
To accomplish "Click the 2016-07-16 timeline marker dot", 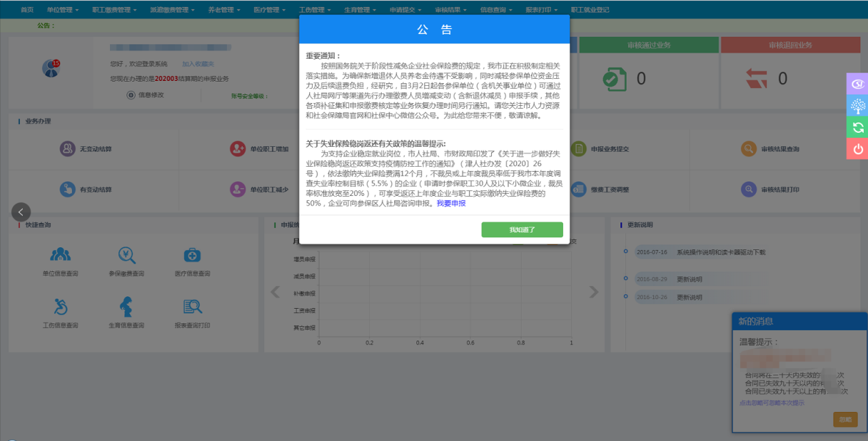I will (625, 251).
